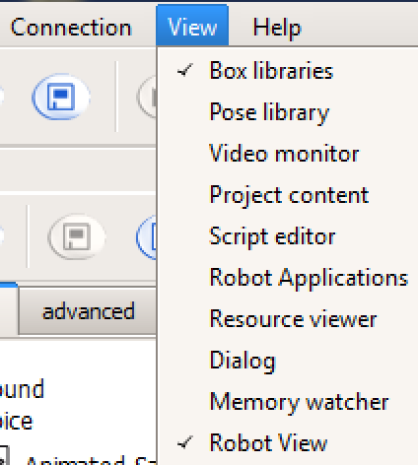The image size is (418, 465).
Task: Click the grayed-out floppy-disk save icon
Action: tap(77, 237)
